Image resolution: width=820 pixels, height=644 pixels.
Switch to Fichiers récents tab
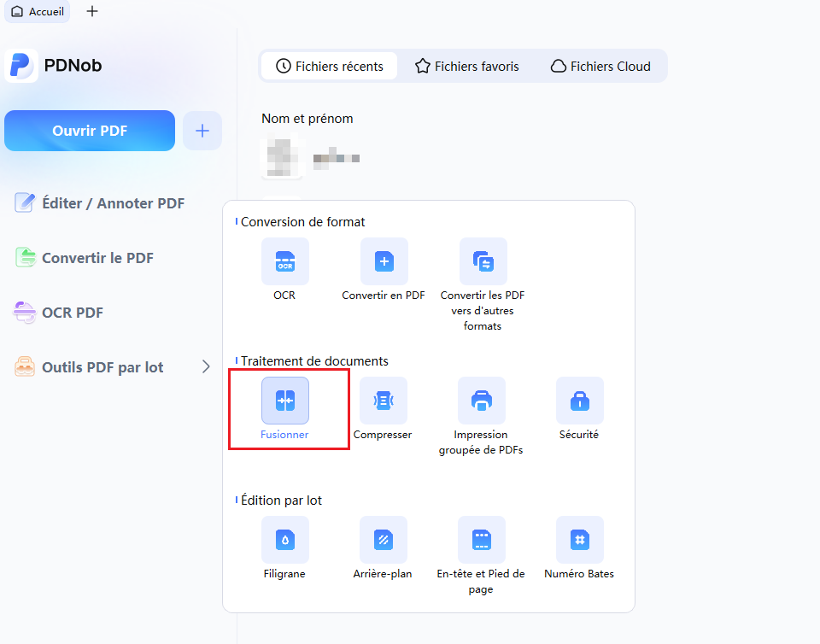click(x=330, y=66)
